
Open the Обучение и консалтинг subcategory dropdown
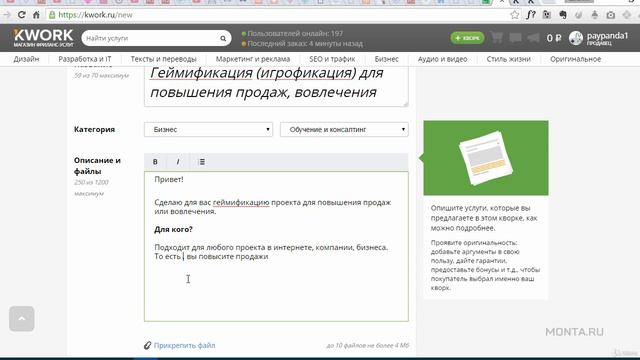point(344,129)
